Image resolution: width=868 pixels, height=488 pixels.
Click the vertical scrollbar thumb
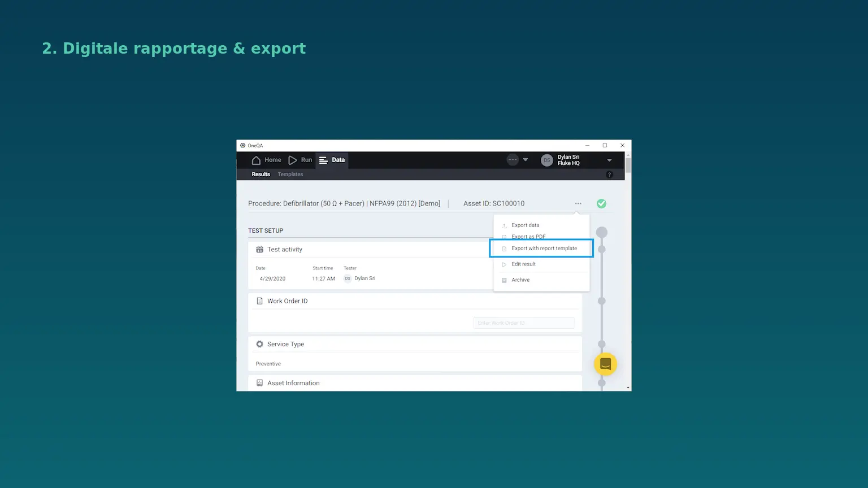pyautogui.click(x=628, y=165)
